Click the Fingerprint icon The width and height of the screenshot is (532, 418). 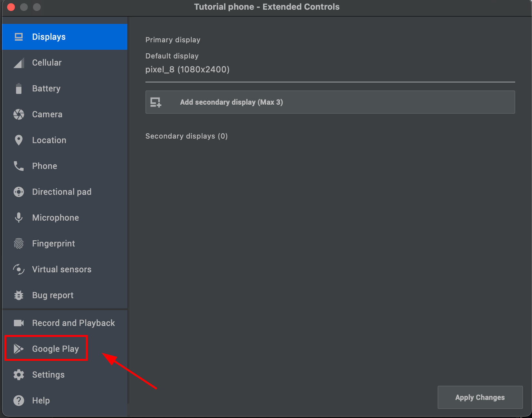point(18,243)
